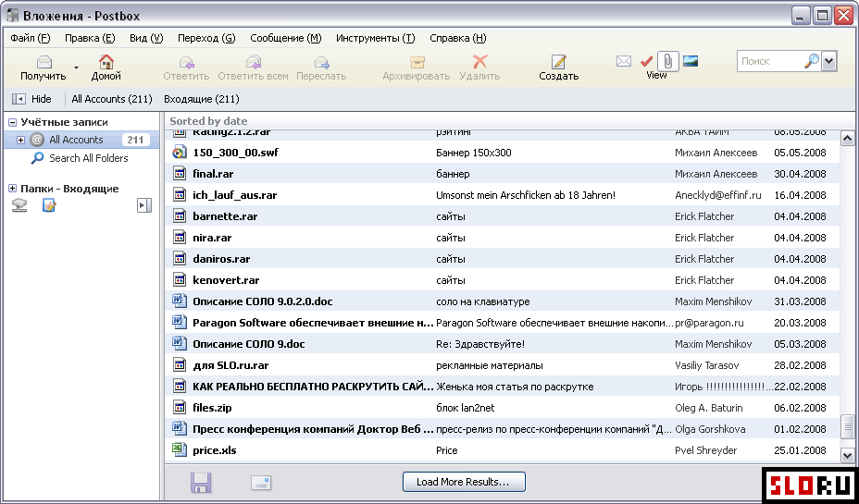859x504 pixels.
Task: Switch to the messages envelope view
Action: pos(624,61)
